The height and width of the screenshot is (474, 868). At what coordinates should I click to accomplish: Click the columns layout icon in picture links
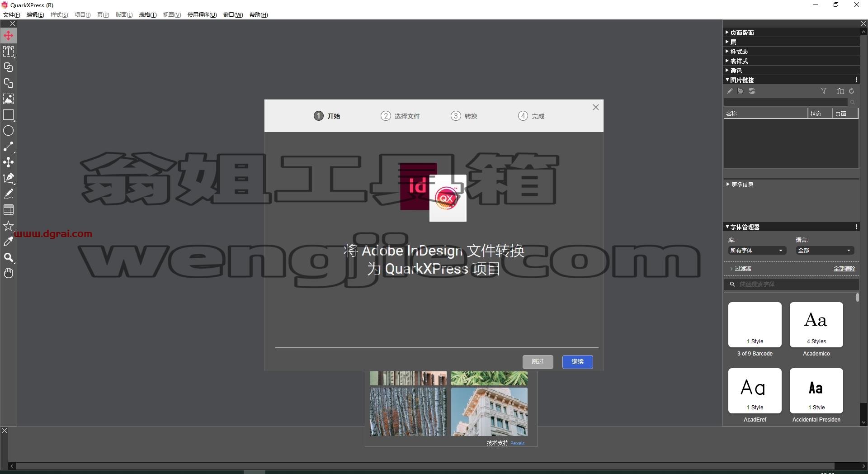click(840, 91)
